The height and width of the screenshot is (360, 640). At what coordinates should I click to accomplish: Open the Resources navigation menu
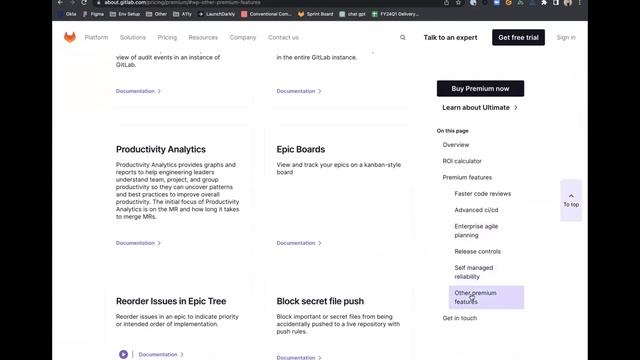[203, 37]
